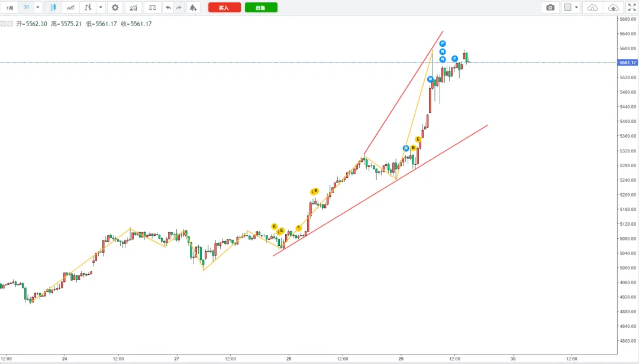The image size is (639, 364).
Task: Save chart layout with cloud upload icon
Action: (613, 7)
